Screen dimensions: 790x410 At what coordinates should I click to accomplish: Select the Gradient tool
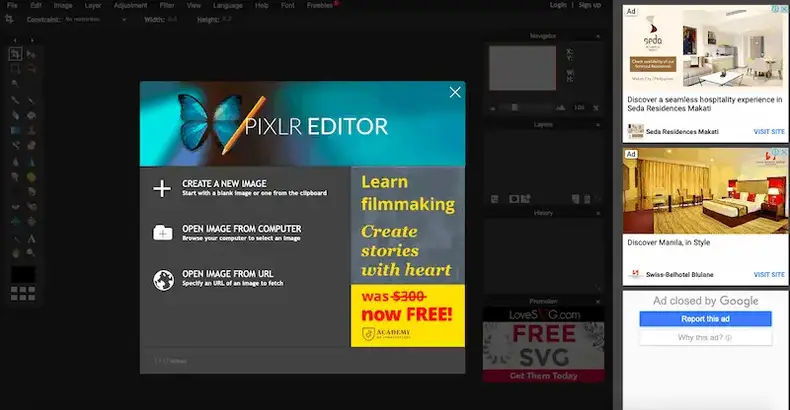pos(16,130)
